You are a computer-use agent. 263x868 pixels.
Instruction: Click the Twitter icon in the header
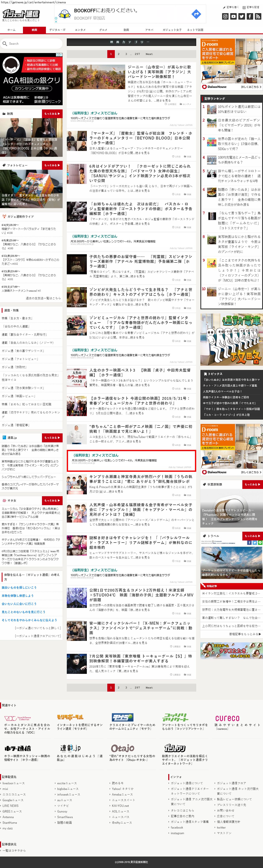coord(242,16)
